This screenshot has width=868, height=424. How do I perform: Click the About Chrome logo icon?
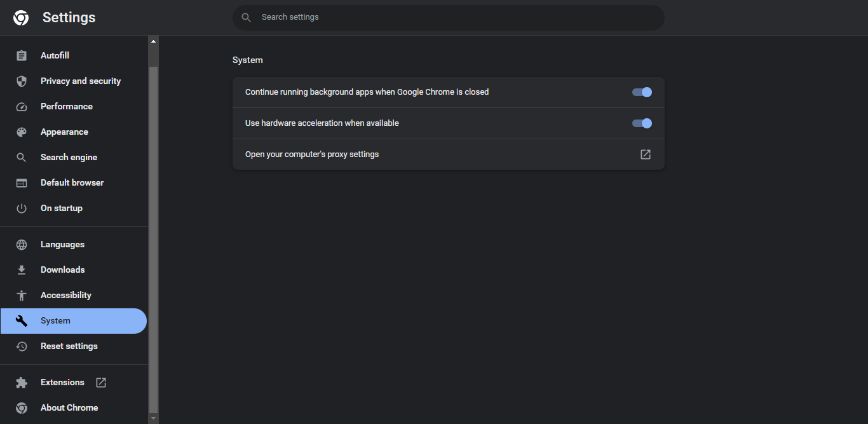(x=22, y=408)
